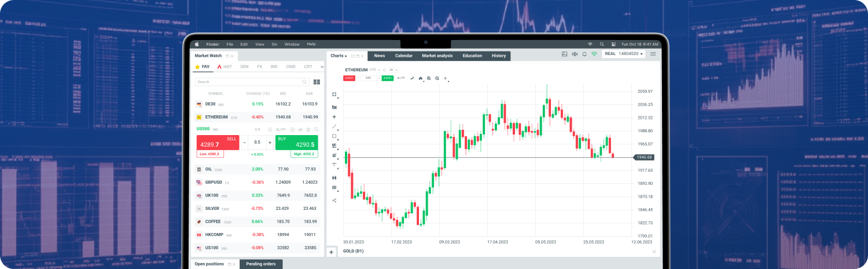This screenshot has height=269, width=868.
Task: Click the chart line style icon
Action: pos(412,78)
